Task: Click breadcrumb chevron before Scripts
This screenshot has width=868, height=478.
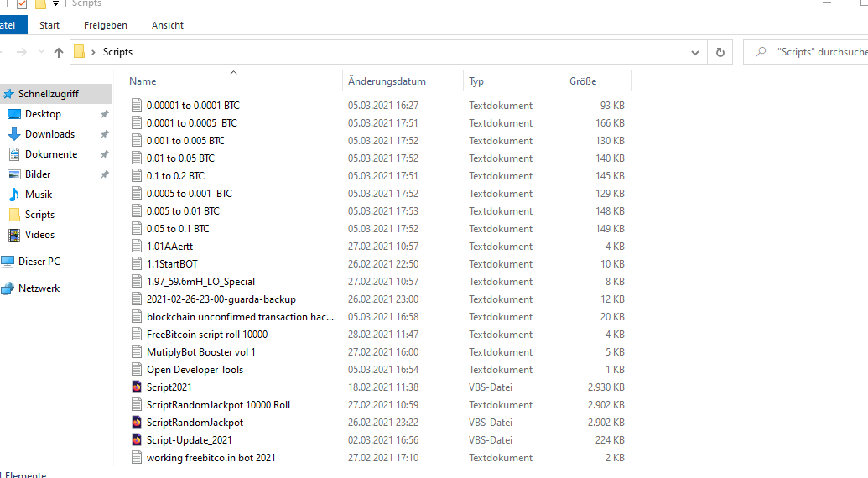Action: pos(93,52)
